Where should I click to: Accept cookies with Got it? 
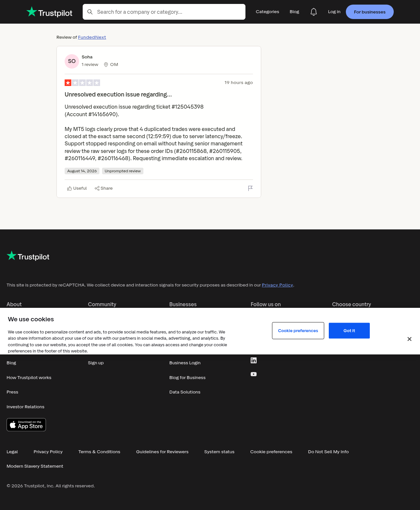click(x=349, y=330)
